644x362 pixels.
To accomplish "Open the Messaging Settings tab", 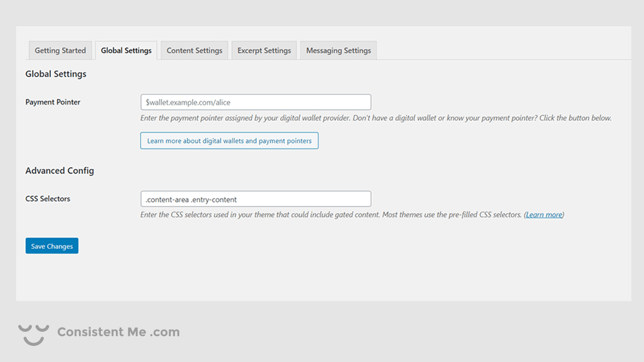I will [x=338, y=50].
